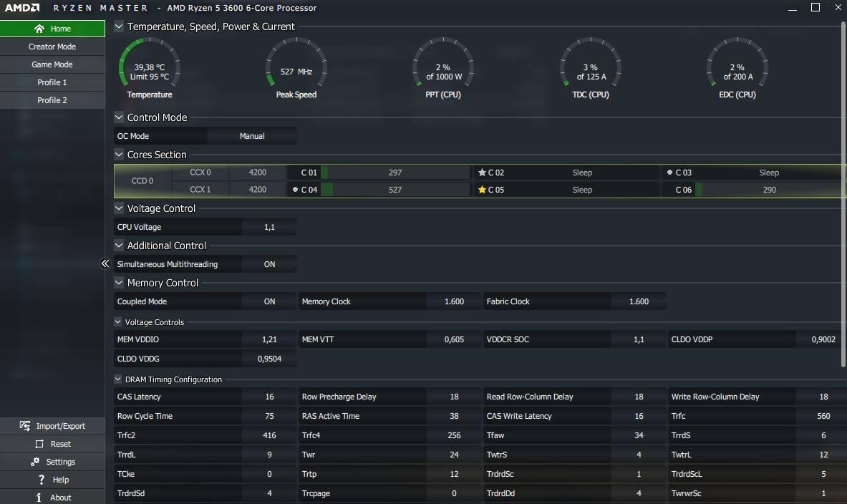The height and width of the screenshot is (504, 847).
Task: Click the VDDCR SOC value 1,1
Action: pos(639,339)
